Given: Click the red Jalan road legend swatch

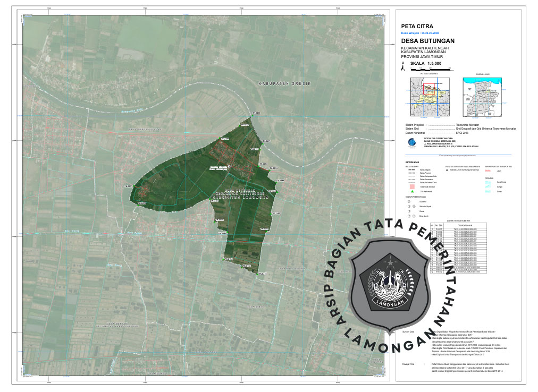Looking at the screenshot, I should (487, 171).
